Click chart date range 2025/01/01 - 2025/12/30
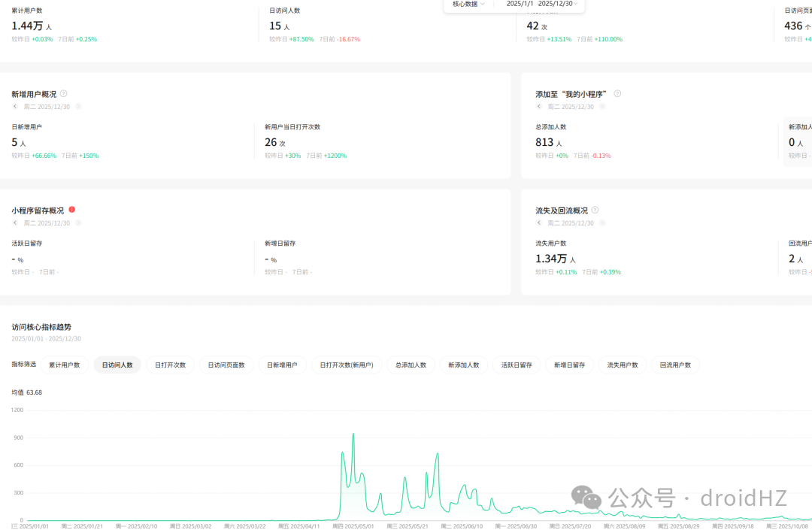 tap(46, 339)
